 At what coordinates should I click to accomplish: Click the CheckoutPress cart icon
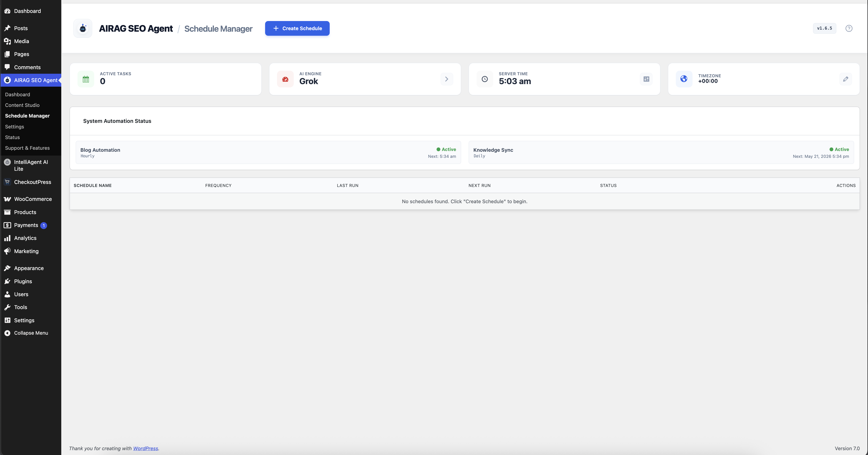[7, 182]
